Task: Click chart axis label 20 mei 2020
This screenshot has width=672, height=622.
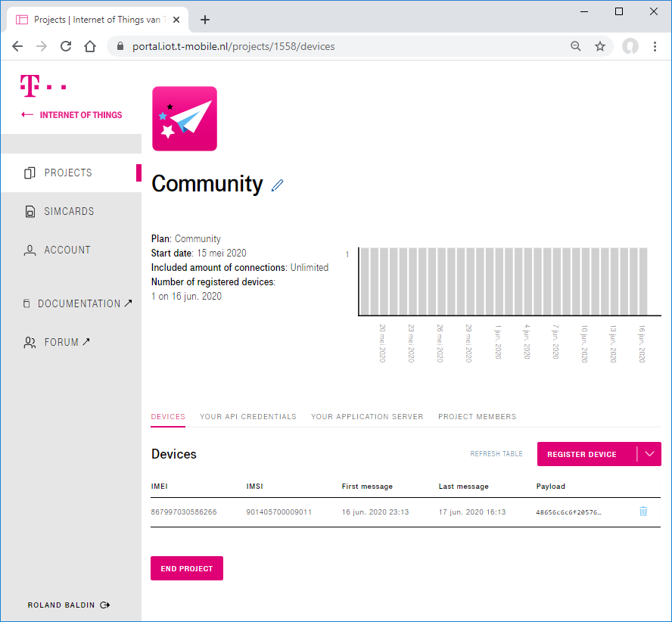Action: click(x=382, y=344)
